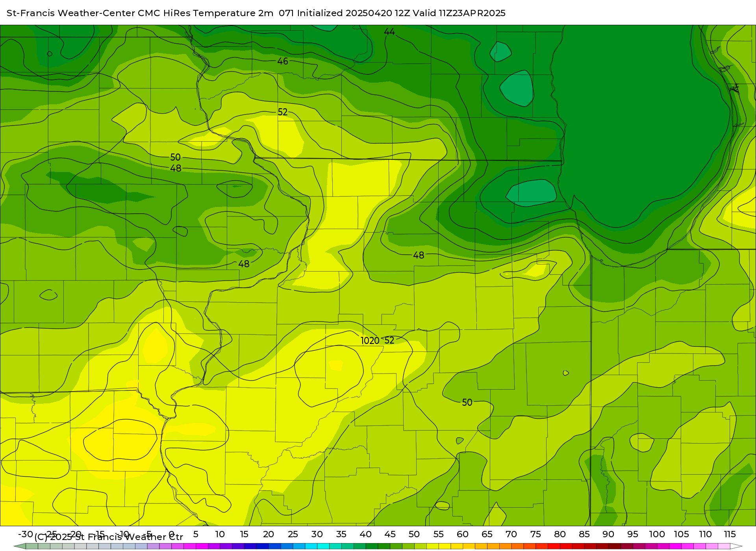Click the '65' label on the temperature legend
This screenshot has width=756, height=551.
(487, 534)
